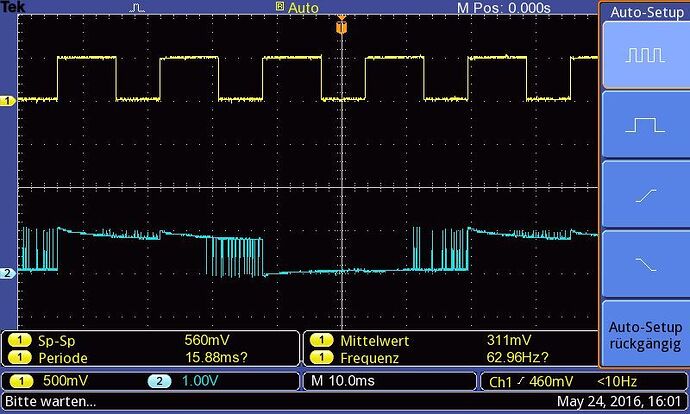The height and width of the screenshot is (414, 690).
Task: Click the Auto acquisition status indicator
Action: 298,8
